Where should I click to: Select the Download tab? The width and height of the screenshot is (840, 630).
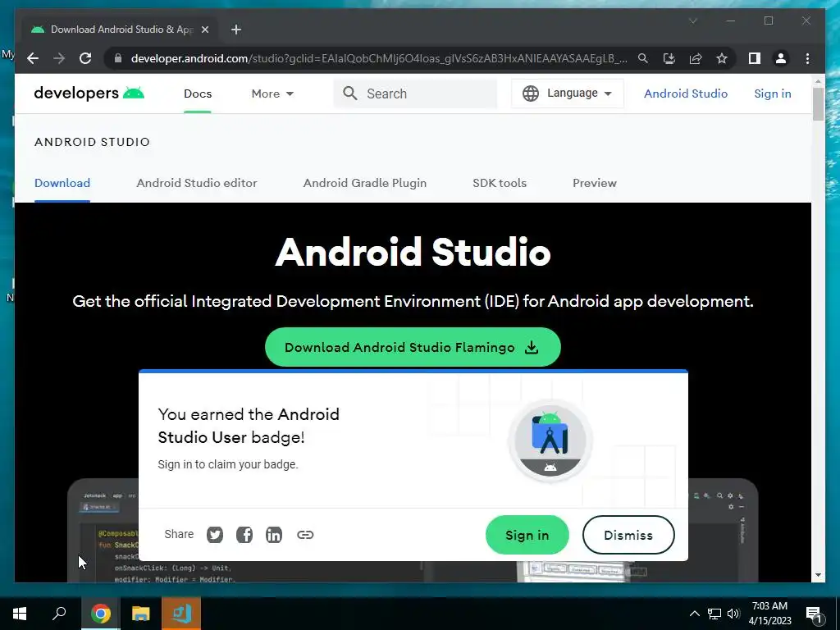tap(62, 183)
